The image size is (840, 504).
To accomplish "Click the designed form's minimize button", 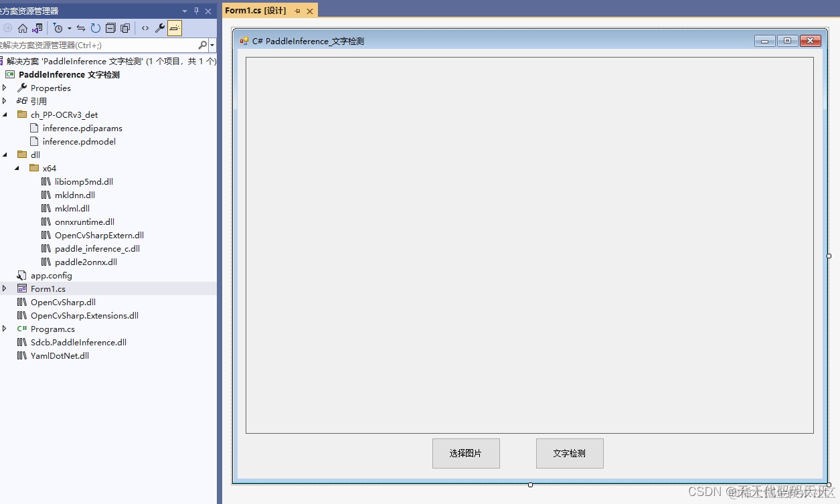I will point(765,41).
